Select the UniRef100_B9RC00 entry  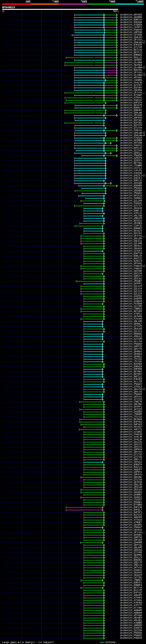click(x=131, y=20)
